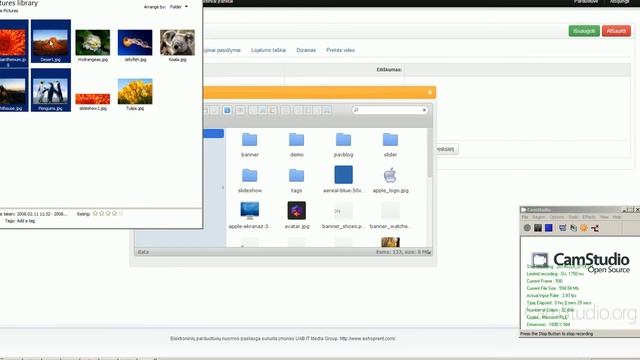Click the Screen Annotations icon in CamStudio toolbar
The width and height of the screenshot is (640, 360).
pyautogui.click(x=573, y=228)
